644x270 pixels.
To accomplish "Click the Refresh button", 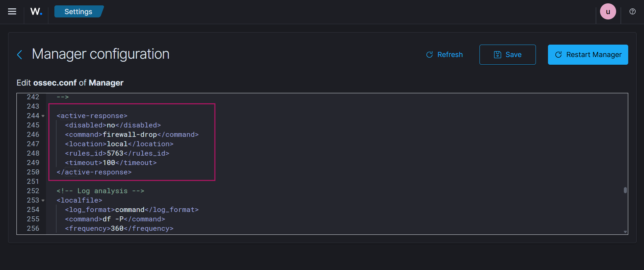I will (444, 55).
